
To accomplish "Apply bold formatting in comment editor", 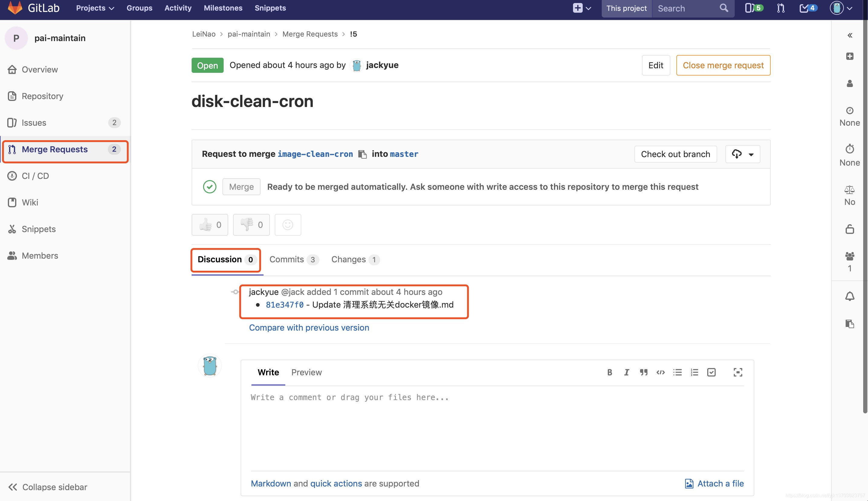I will (610, 372).
